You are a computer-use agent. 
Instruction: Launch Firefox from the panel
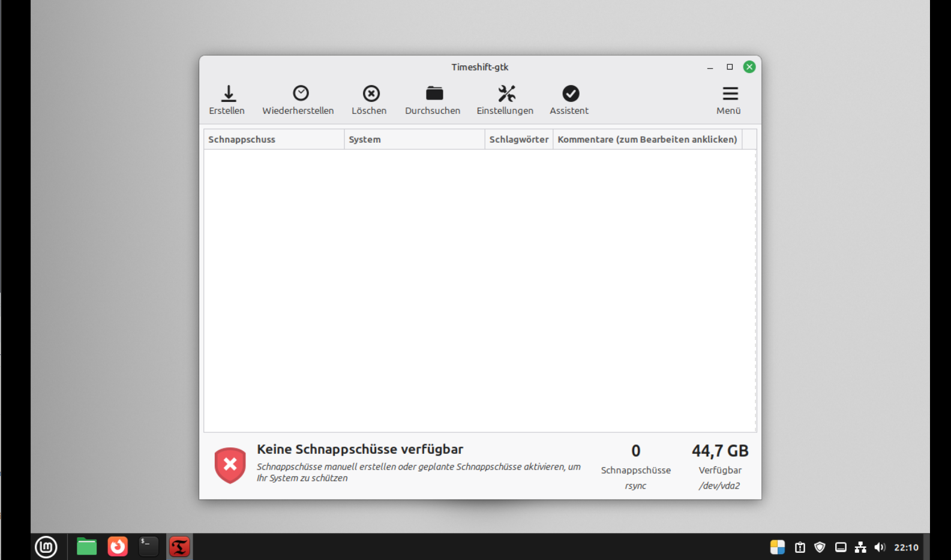[118, 547]
